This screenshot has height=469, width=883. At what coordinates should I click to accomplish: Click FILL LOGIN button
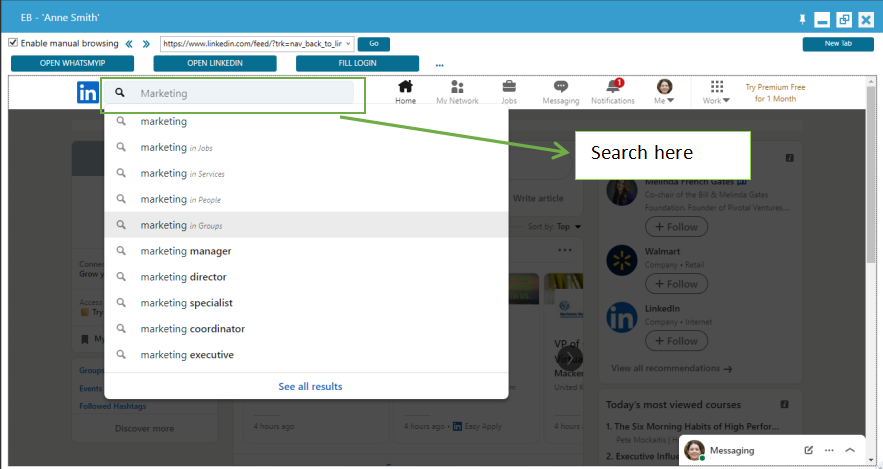(x=358, y=63)
